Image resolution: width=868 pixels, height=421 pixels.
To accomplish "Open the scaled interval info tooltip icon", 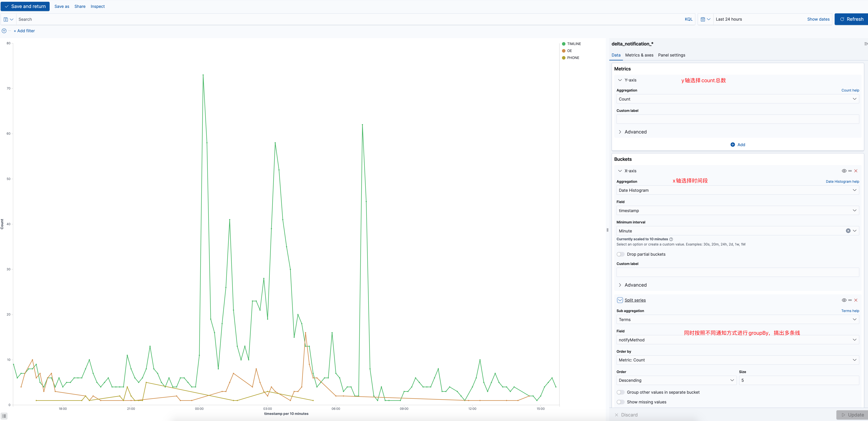I will pyautogui.click(x=671, y=239).
